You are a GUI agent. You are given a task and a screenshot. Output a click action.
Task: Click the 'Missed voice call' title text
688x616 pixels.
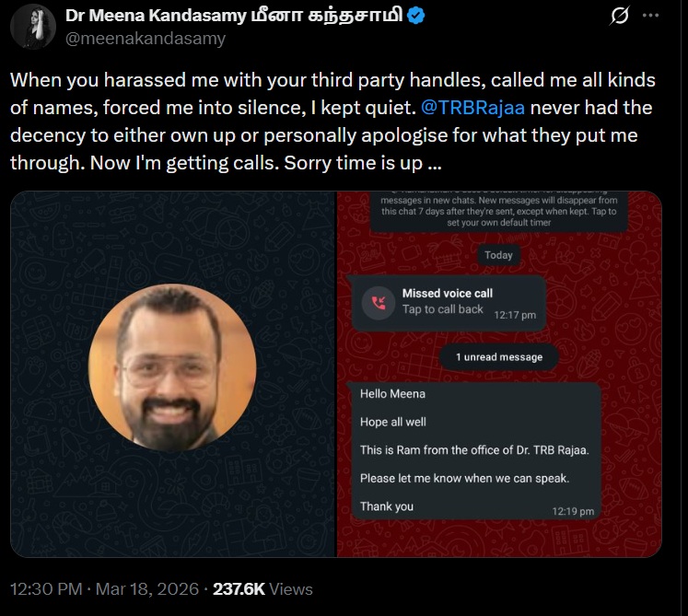(447, 293)
